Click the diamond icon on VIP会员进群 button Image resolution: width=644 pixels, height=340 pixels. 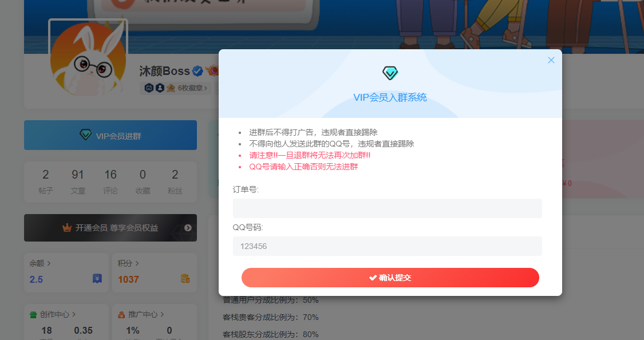coord(85,135)
